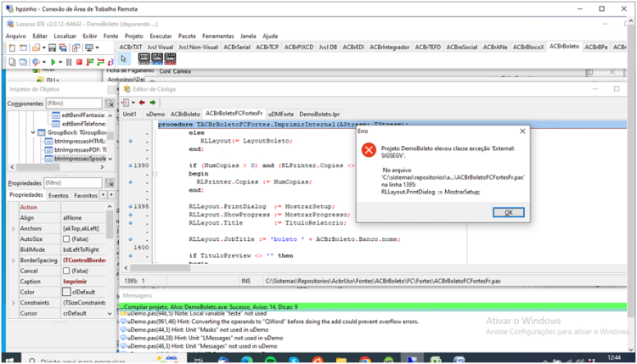Viewport: 637px width, 364px height.
Task: Click the View Units icon
Action: (x=12, y=62)
